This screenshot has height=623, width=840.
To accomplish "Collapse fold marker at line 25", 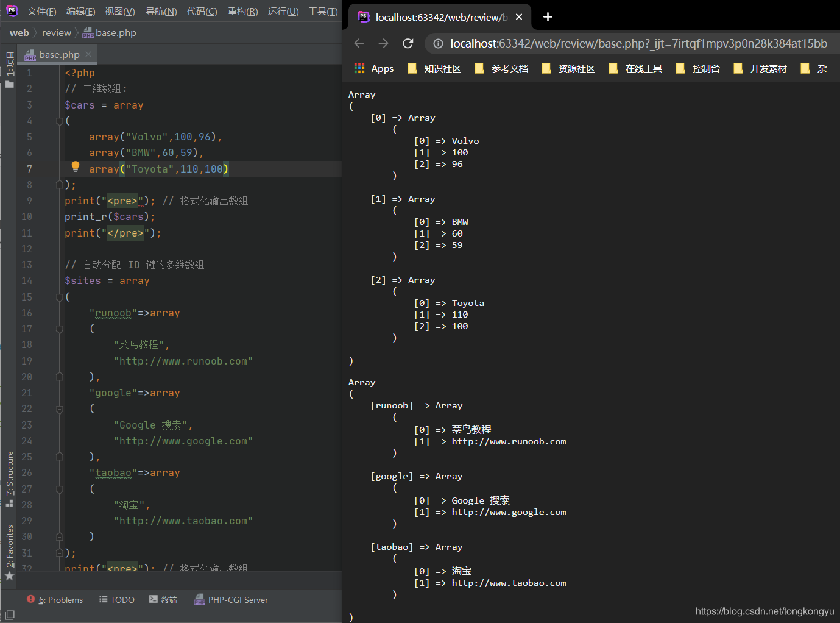I will tap(60, 457).
